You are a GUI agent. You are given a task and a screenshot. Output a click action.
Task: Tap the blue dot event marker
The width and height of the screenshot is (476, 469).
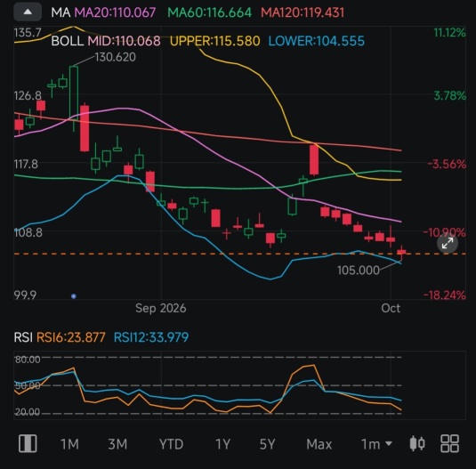[74, 296]
